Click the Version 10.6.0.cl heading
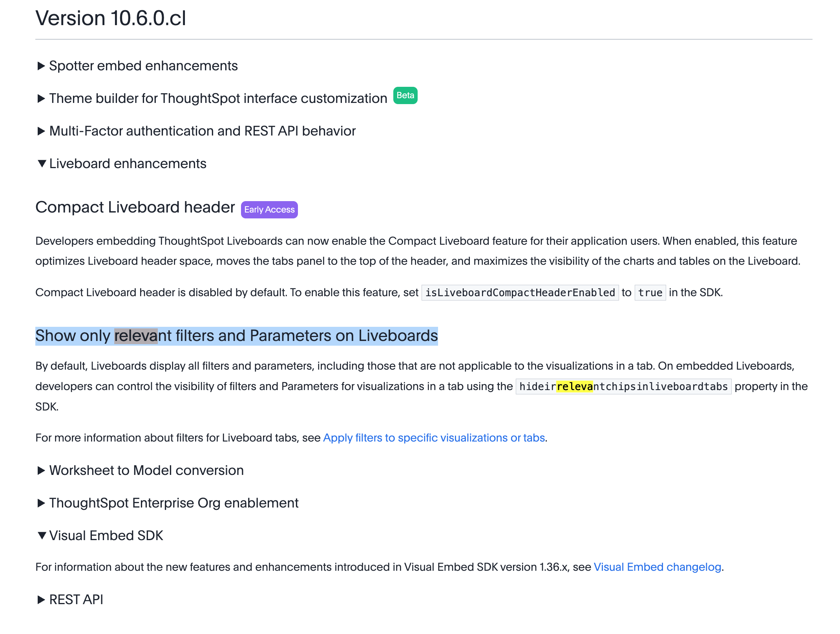840x634 pixels. point(111,18)
